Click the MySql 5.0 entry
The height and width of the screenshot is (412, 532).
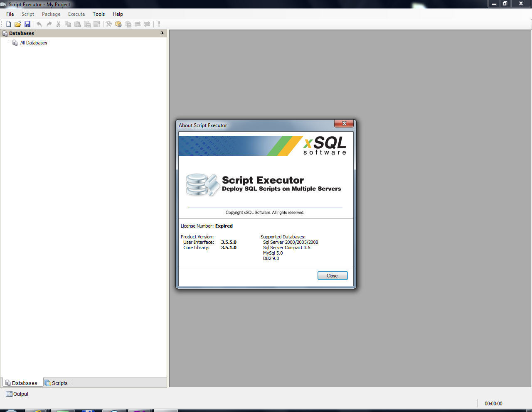pyautogui.click(x=273, y=253)
